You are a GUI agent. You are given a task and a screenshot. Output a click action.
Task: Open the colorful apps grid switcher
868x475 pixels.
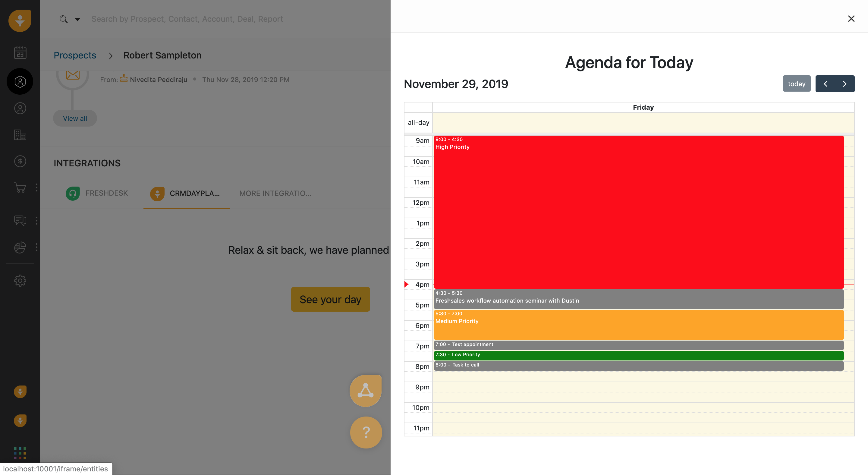tap(20, 453)
